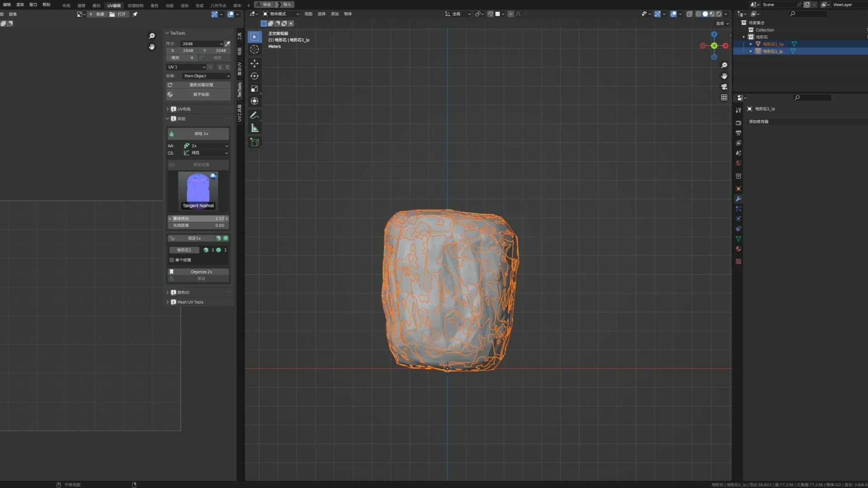This screenshot has height=488, width=868.
Task: Activate the Measure tool in the toolbar
Action: tap(255, 128)
